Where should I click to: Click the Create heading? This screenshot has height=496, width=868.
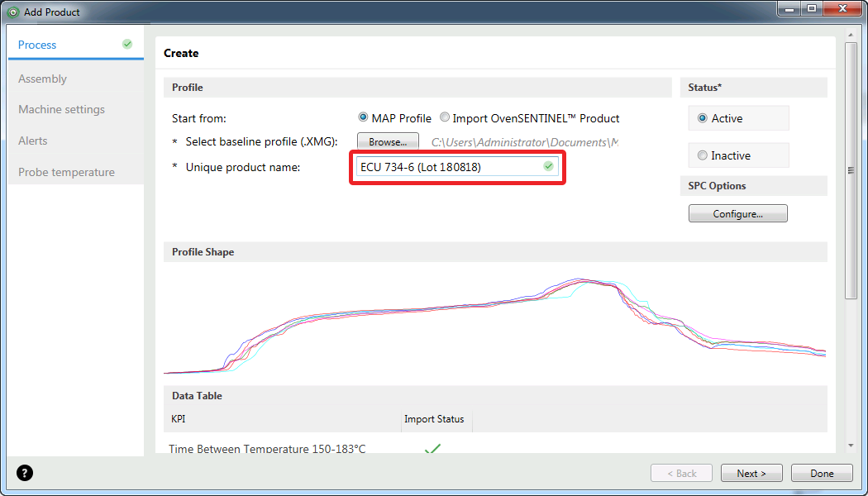point(181,53)
